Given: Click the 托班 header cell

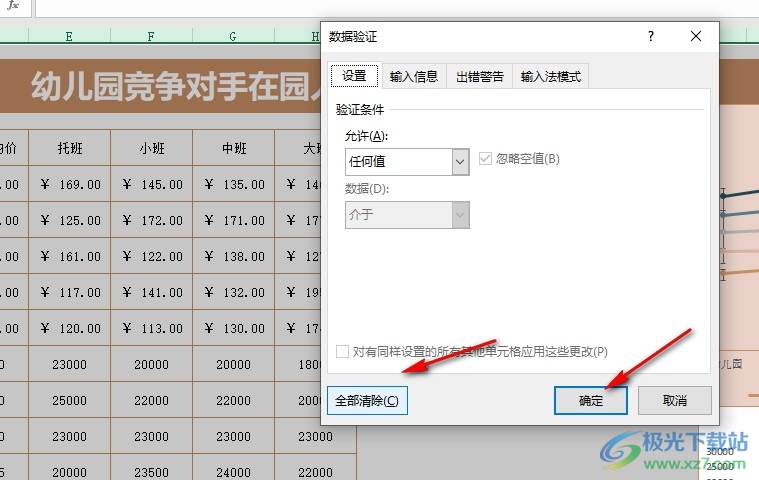Looking at the screenshot, I should pyautogui.click(x=70, y=148).
